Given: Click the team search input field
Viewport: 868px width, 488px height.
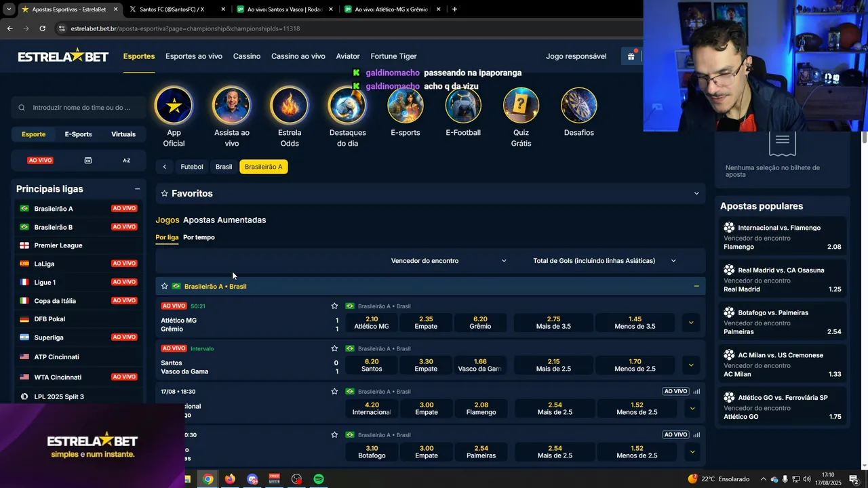Looking at the screenshot, I should point(79,107).
